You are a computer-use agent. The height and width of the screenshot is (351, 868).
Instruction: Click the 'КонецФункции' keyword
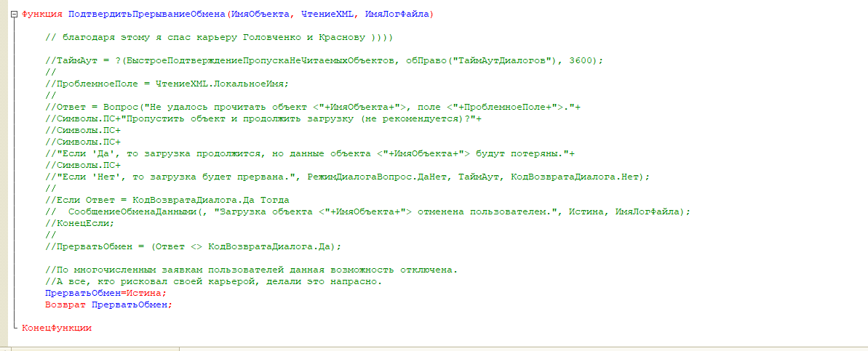click(57, 328)
